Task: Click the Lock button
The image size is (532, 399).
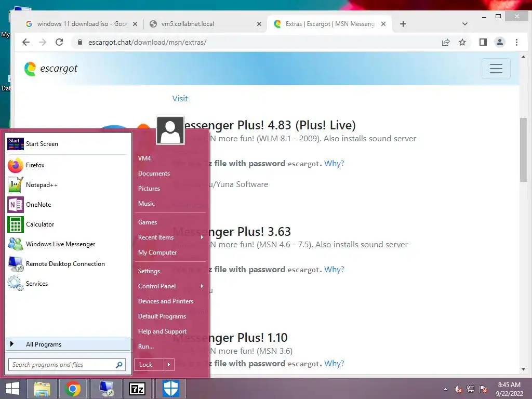Action: point(149,365)
